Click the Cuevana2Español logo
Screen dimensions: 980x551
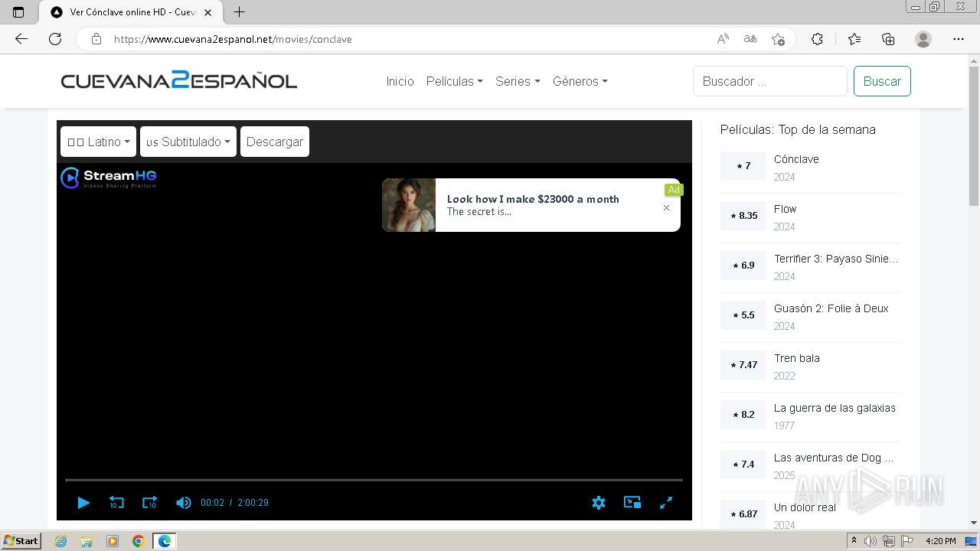click(x=179, y=80)
